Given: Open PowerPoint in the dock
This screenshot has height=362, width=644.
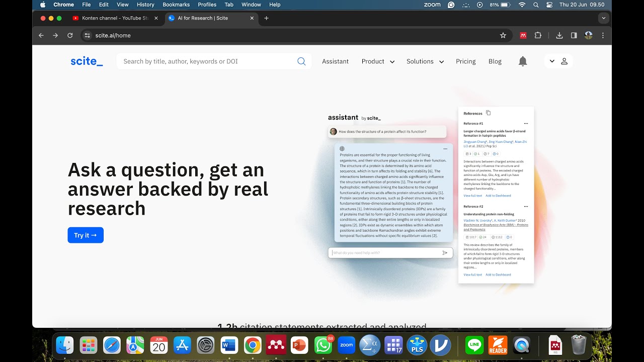Looking at the screenshot, I should 299,345.
